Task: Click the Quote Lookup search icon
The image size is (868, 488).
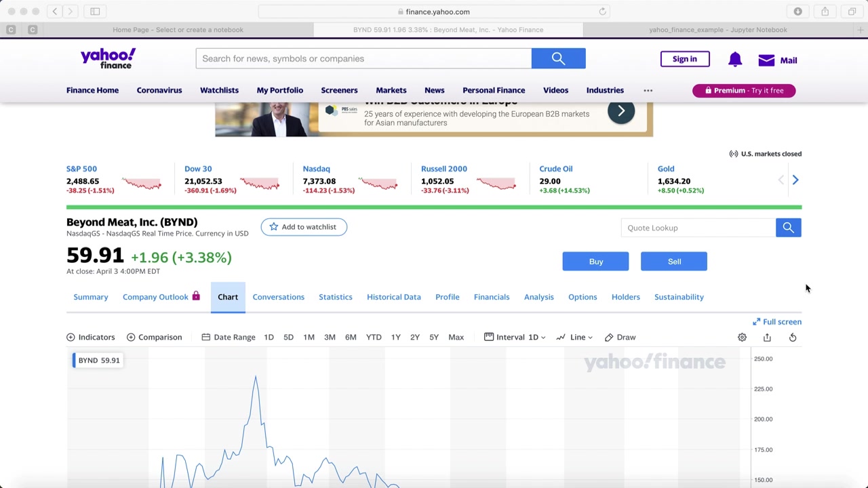Action: [788, 228]
